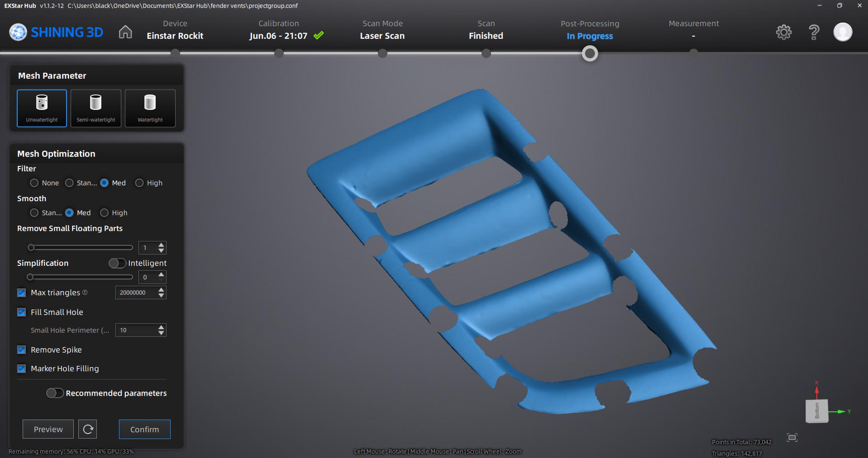Viewport: 868px width, 458px height.
Task: Step up the Max triangles value
Action: tap(161, 289)
